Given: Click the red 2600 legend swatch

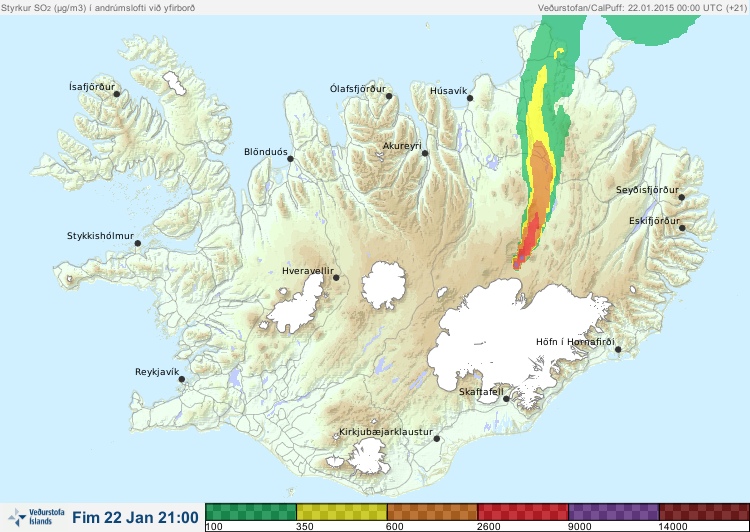Looking at the screenshot, I should [523, 512].
